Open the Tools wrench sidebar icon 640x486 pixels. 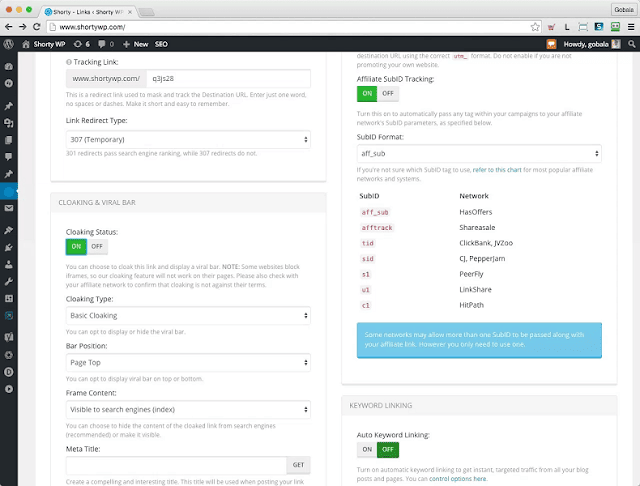[9, 282]
